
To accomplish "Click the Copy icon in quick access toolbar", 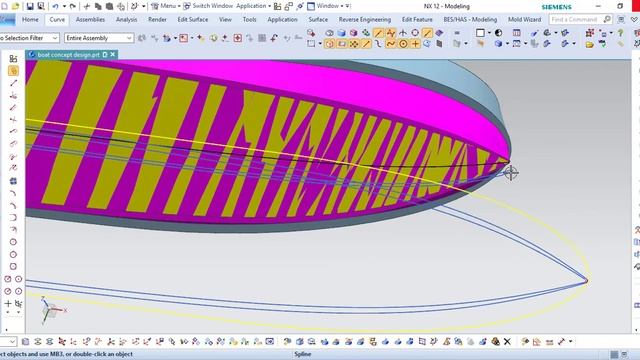I will pos(98,6).
